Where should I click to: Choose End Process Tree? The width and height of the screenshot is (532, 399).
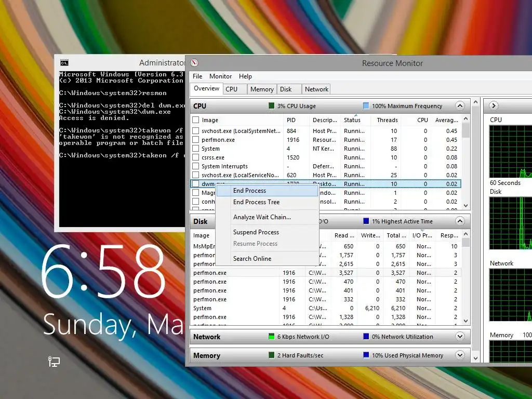[267, 202]
